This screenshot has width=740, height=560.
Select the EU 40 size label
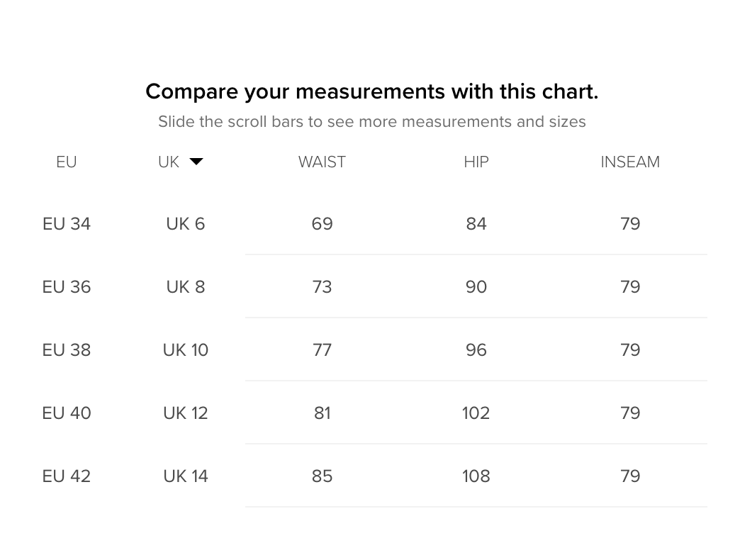point(66,413)
